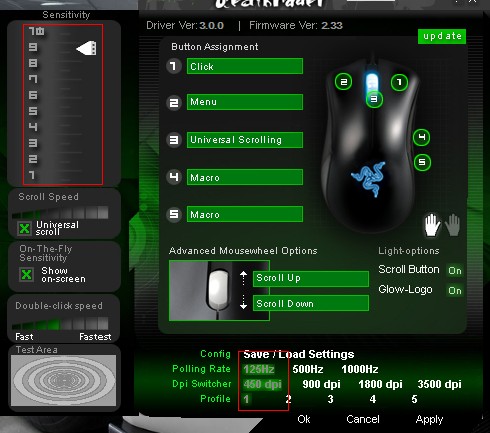The width and height of the screenshot is (490, 433).
Task: Select the 1800 dpi option
Action: pyautogui.click(x=380, y=384)
